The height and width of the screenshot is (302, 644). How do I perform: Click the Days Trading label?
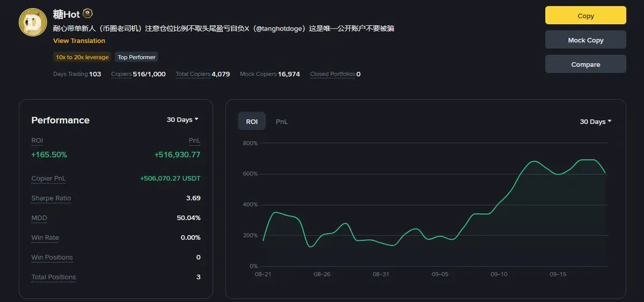tap(70, 74)
